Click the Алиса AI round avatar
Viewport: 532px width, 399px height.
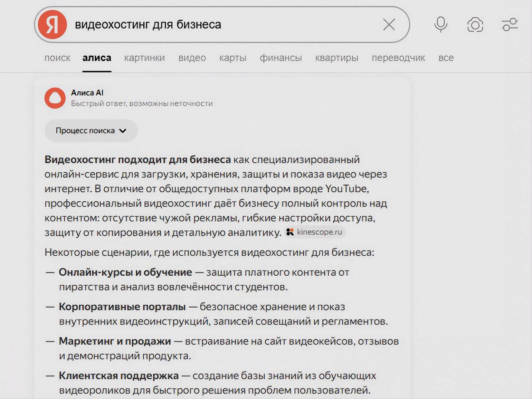(x=55, y=98)
